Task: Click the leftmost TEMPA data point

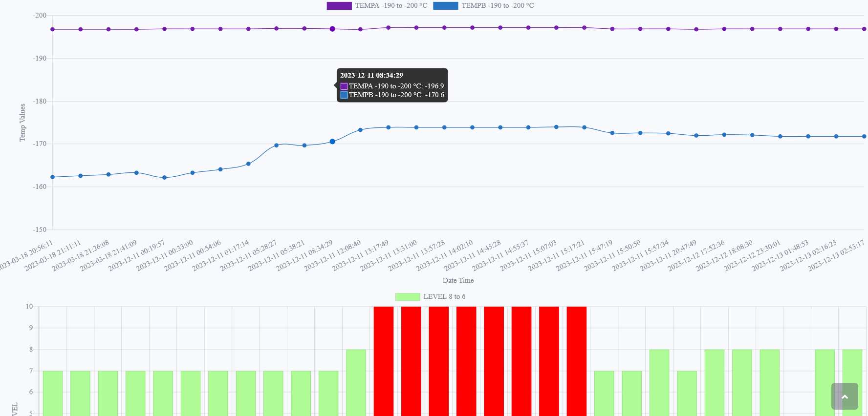Action: (53, 29)
